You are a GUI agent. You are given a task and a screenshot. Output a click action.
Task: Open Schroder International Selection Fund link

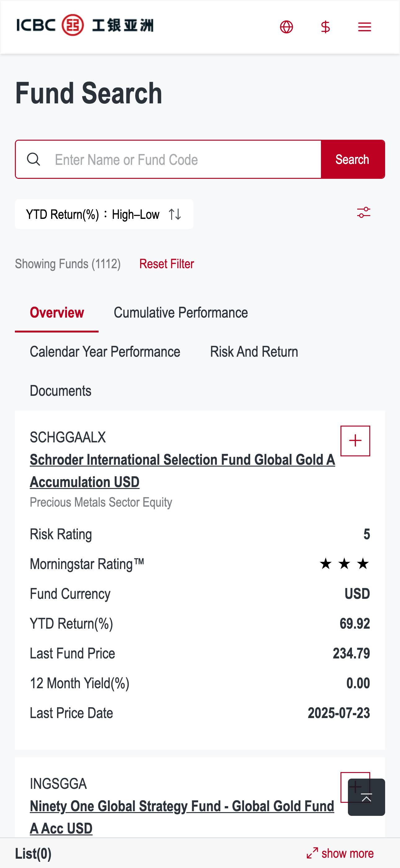click(x=182, y=471)
